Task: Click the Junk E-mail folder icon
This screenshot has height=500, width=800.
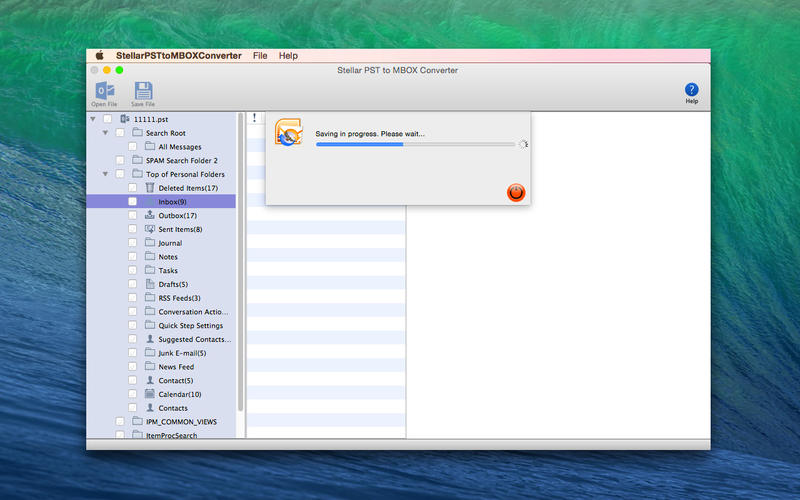Action: [150, 353]
